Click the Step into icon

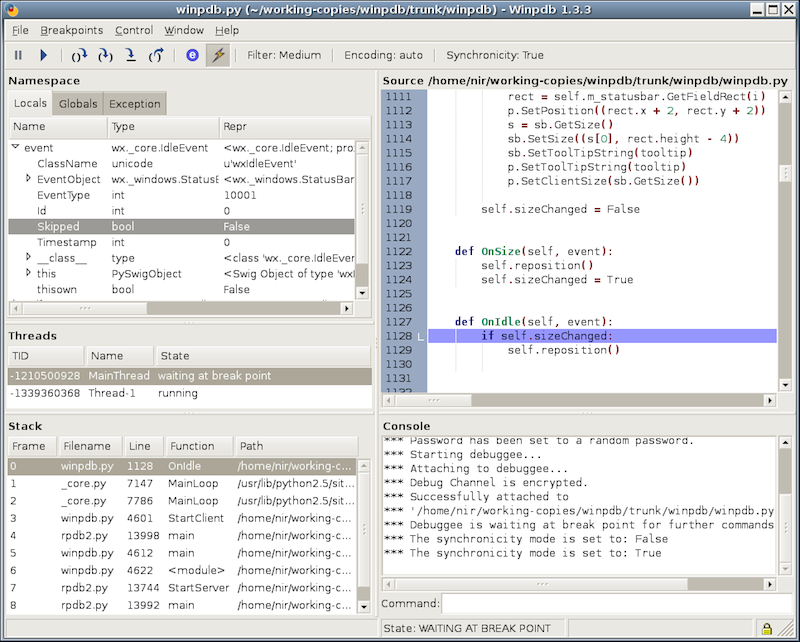(x=105, y=56)
